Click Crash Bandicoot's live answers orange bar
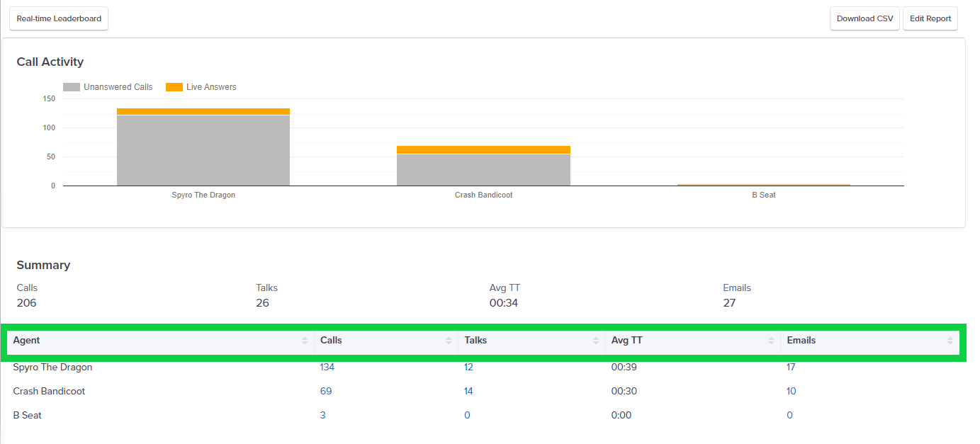The width and height of the screenshot is (980, 444). (483, 149)
